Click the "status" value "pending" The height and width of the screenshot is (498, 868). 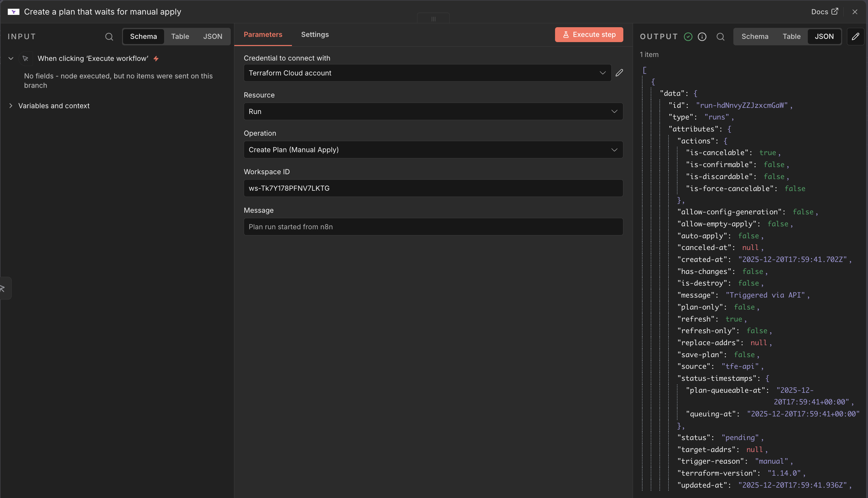tap(740, 437)
